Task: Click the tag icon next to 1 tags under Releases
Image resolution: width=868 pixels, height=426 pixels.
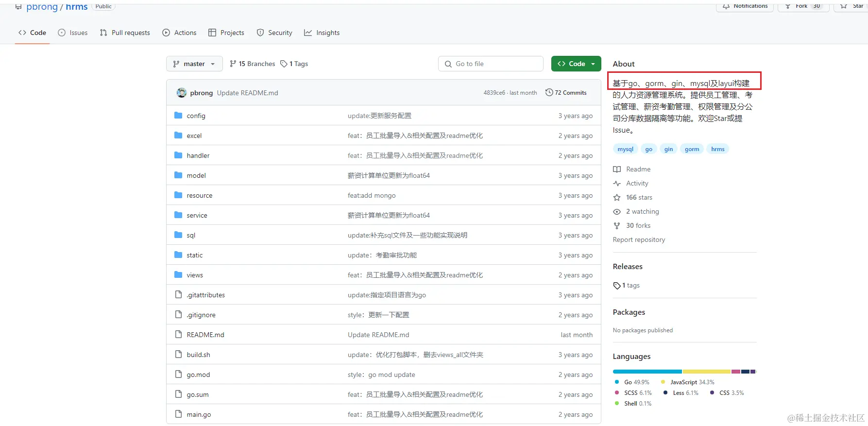Action: click(617, 286)
